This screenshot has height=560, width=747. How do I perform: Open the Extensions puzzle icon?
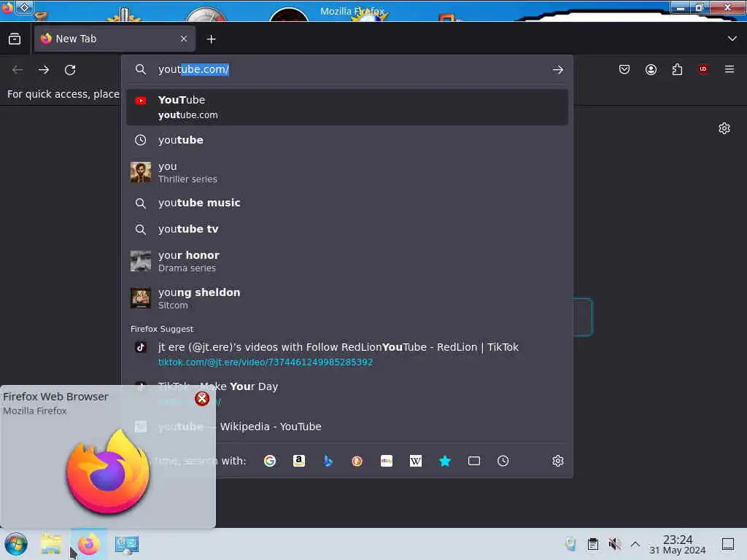(x=677, y=70)
